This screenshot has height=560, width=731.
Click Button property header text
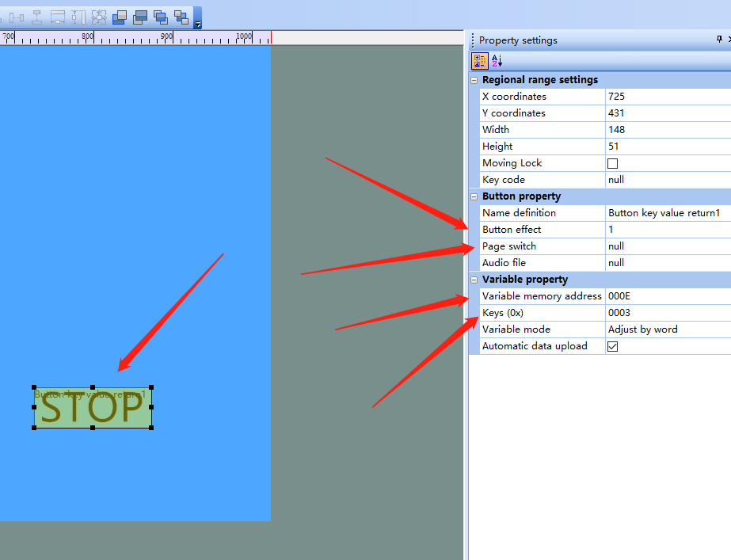[x=521, y=196]
